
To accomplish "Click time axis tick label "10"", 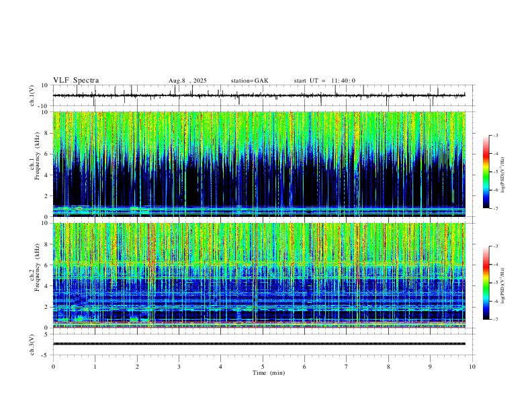I will [x=472, y=367].
